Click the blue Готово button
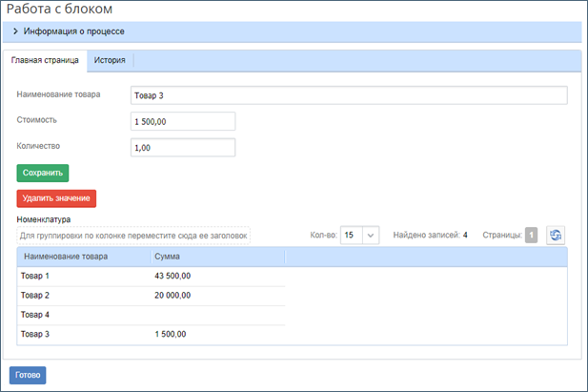 click(x=28, y=375)
